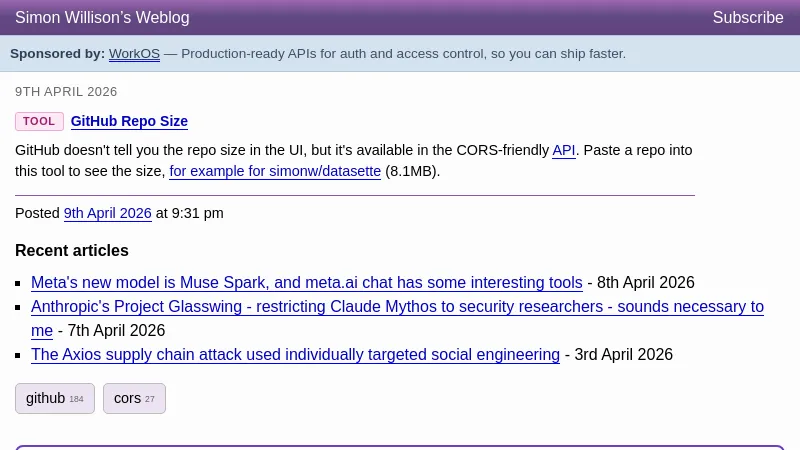Click the 'Sponsored by:' label

(x=57, y=53)
